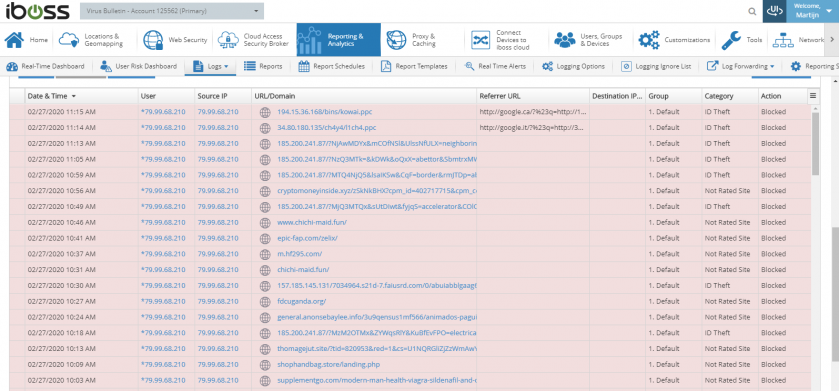Open the cryptomoneyinside.xyz URL link
Viewport: 839px width, 391px height.
pyautogui.click(x=377, y=190)
